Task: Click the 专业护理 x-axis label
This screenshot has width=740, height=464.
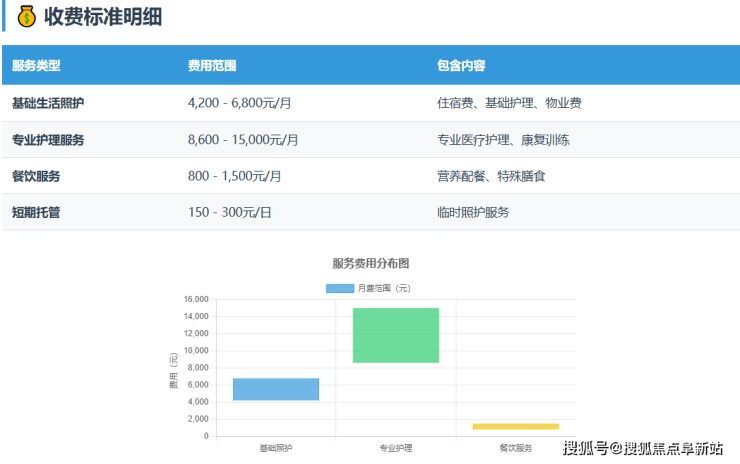Action: (396, 448)
